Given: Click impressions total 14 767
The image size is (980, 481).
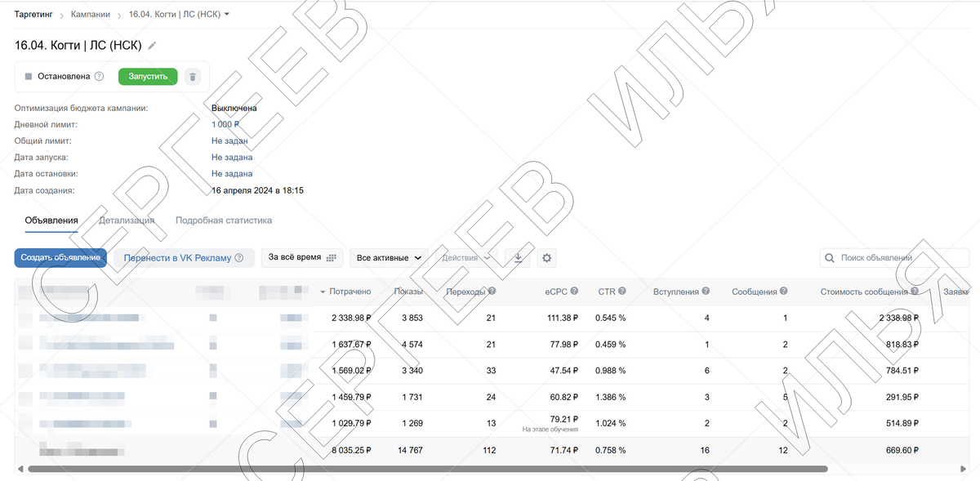Looking at the screenshot, I should tap(408, 450).
